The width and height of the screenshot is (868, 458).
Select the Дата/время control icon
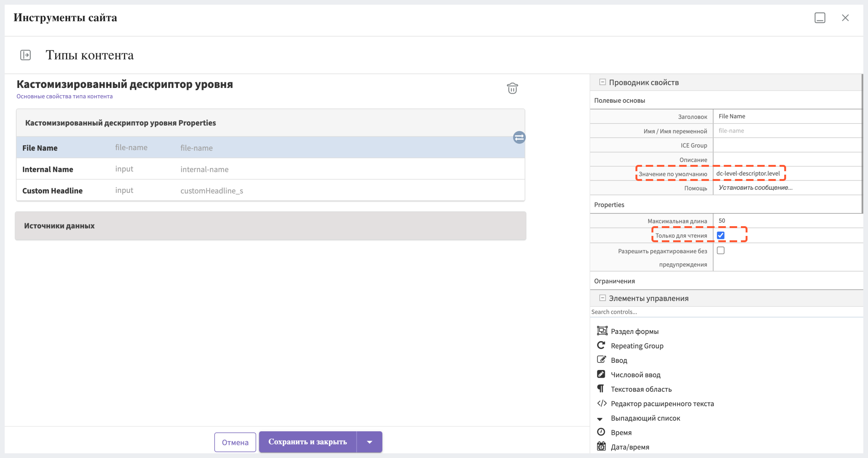pos(601,446)
